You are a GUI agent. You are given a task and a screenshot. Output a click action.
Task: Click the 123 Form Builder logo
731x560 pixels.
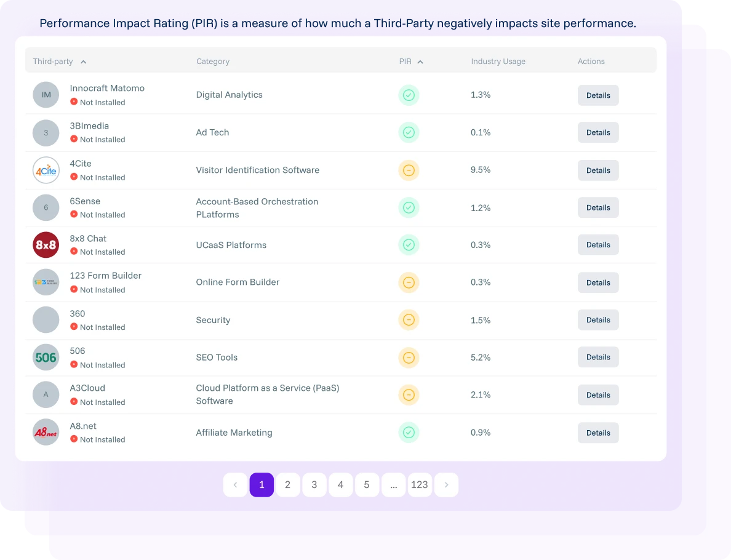(x=46, y=282)
